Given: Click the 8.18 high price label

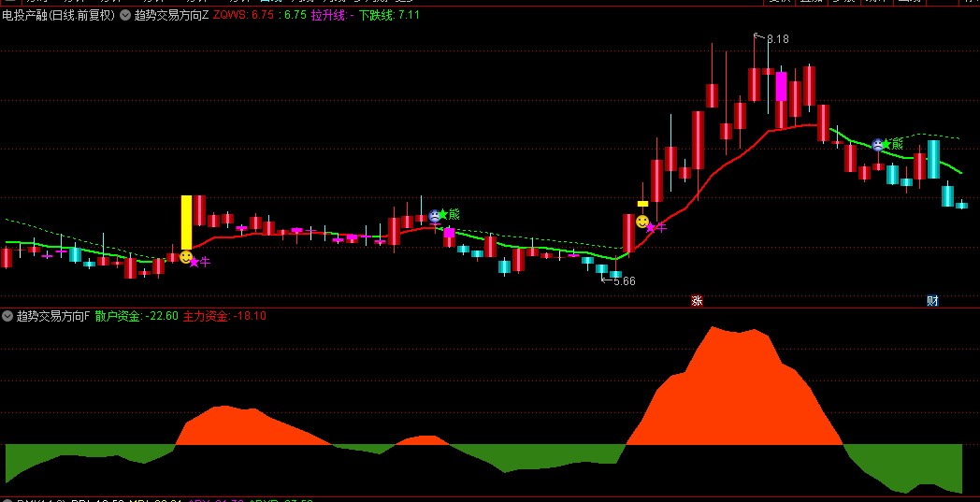Looking at the screenshot, I should click(x=777, y=38).
